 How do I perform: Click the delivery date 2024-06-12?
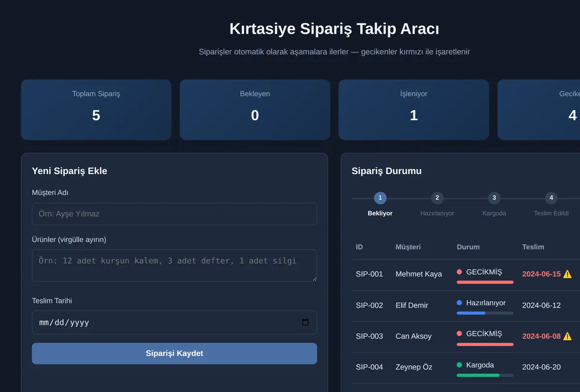click(x=541, y=305)
